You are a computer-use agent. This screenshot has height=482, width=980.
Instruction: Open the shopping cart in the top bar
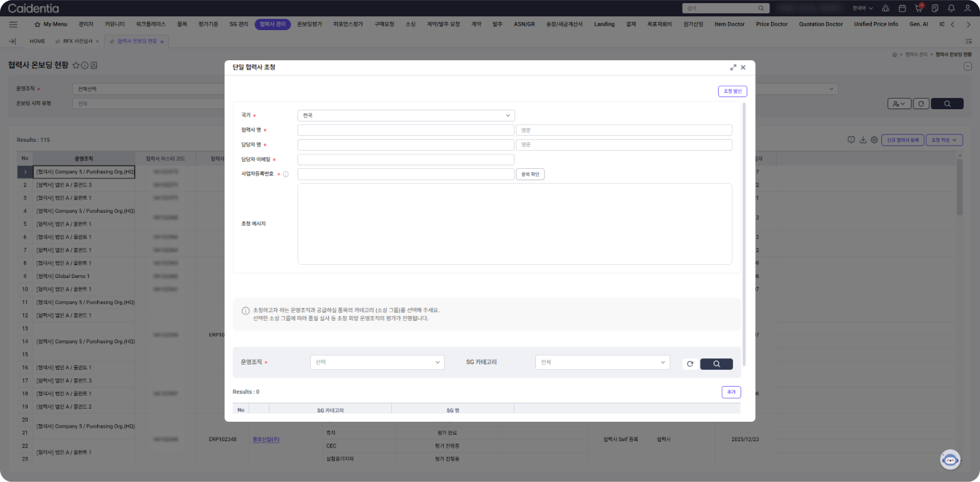pyautogui.click(x=918, y=8)
